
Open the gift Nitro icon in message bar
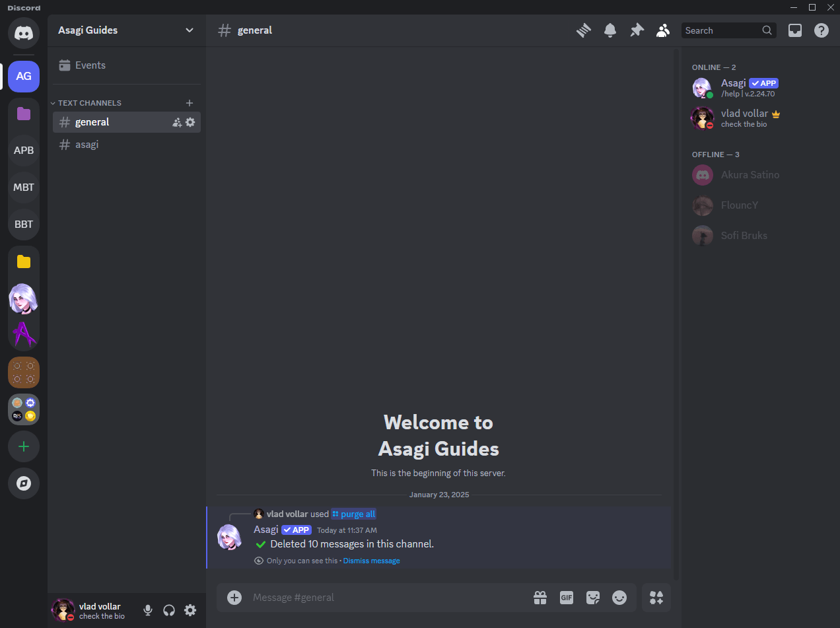point(540,598)
